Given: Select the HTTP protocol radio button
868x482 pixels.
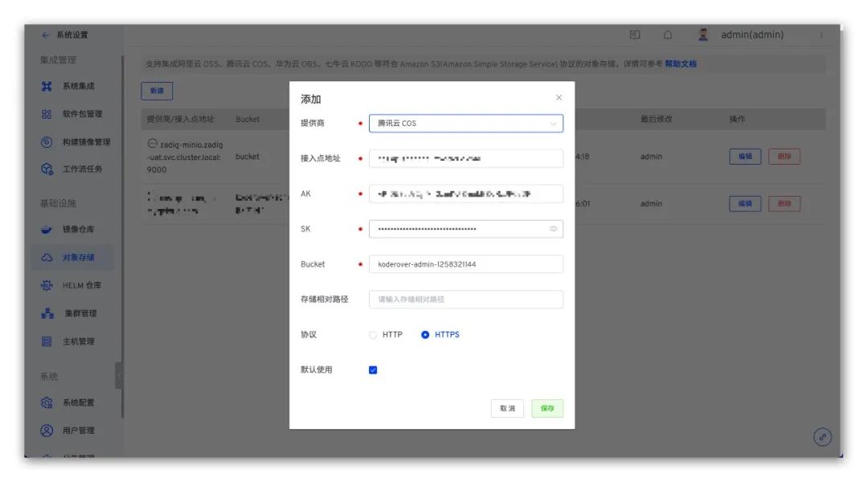Looking at the screenshot, I should click(373, 335).
